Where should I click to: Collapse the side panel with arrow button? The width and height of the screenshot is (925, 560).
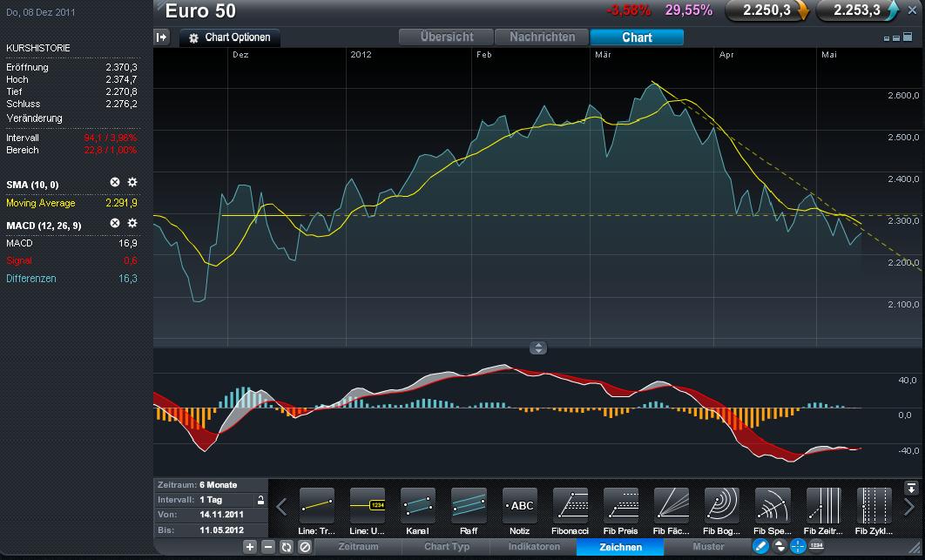162,37
